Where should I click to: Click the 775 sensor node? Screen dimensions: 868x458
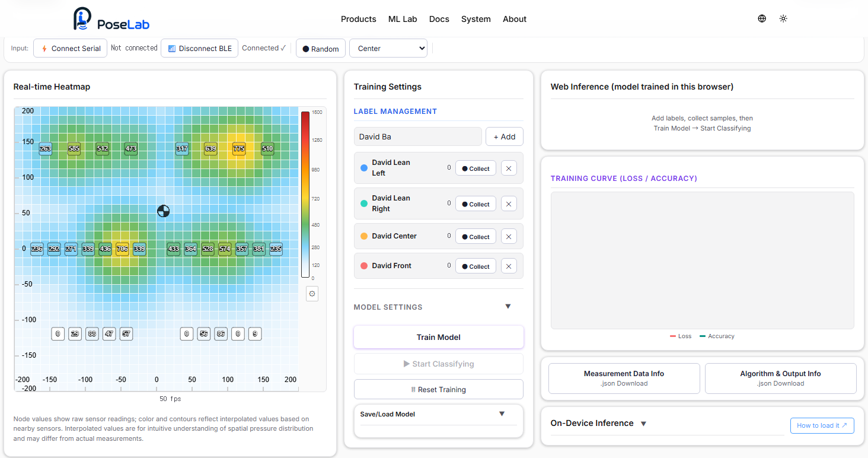[x=239, y=148]
